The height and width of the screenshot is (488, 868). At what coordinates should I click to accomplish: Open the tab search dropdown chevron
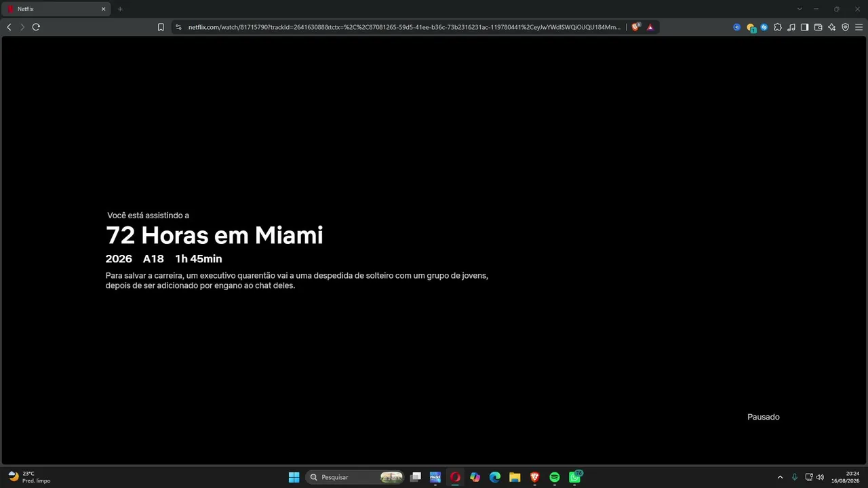(x=800, y=9)
